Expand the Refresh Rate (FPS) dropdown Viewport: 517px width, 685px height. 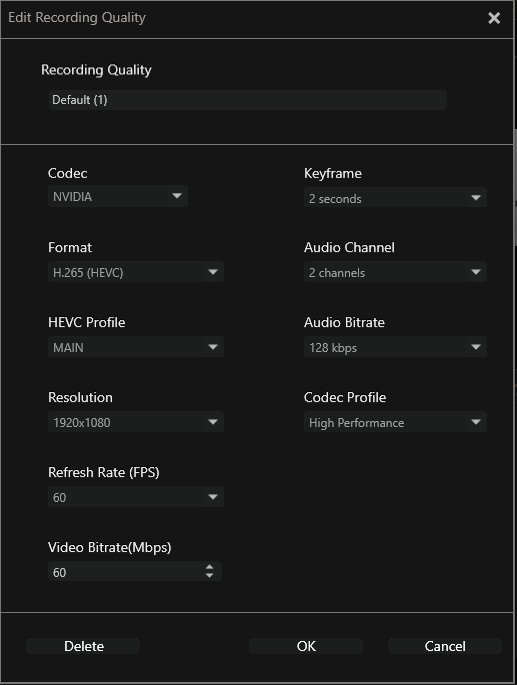click(x=135, y=497)
